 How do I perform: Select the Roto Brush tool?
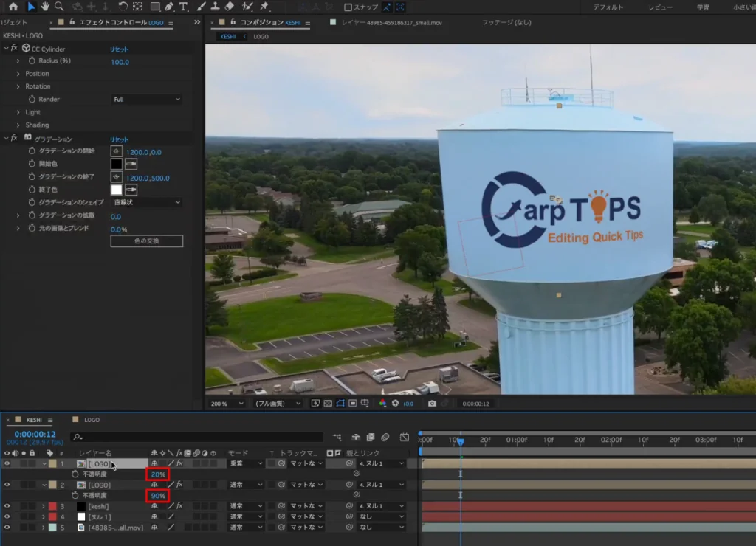coord(247,7)
